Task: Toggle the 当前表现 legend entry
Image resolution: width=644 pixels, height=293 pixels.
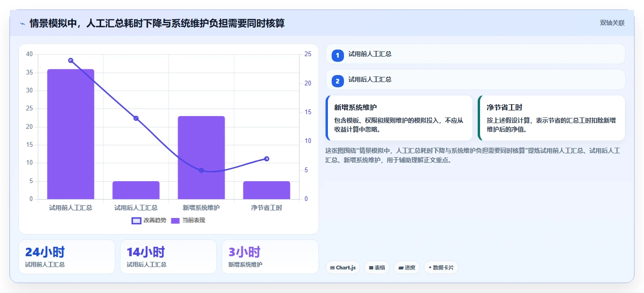Action: click(x=188, y=220)
